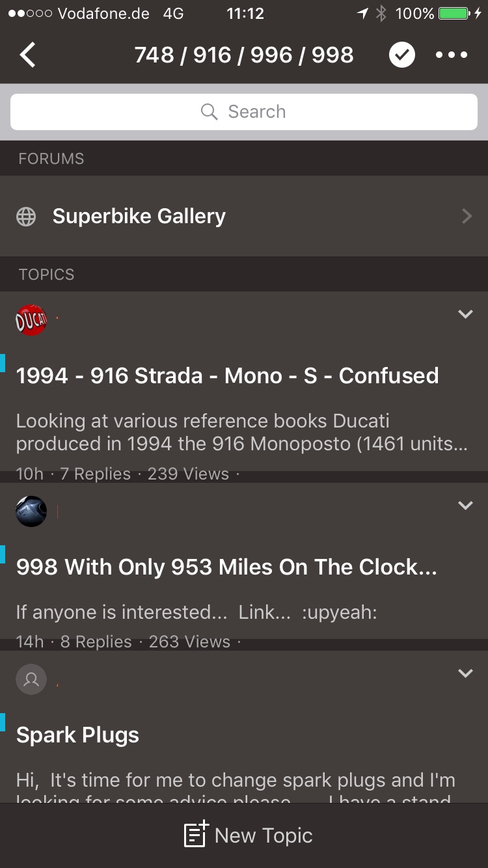Open the red Ducati avatar profile
488x868 pixels.
[x=31, y=319]
